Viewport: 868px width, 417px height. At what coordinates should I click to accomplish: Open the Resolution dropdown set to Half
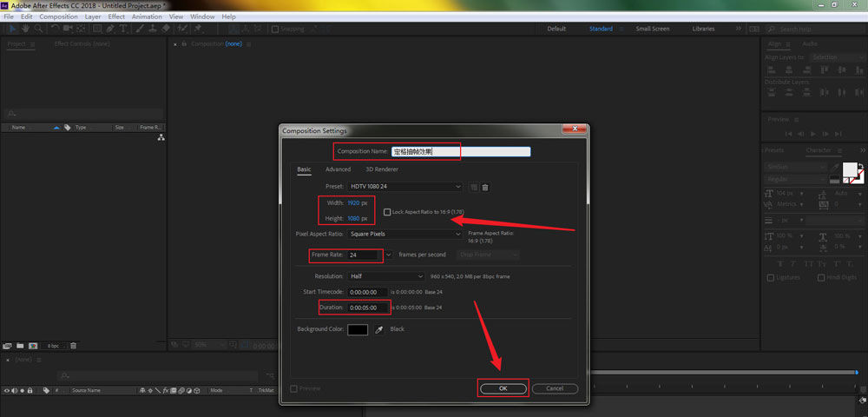click(x=386, y=276)
